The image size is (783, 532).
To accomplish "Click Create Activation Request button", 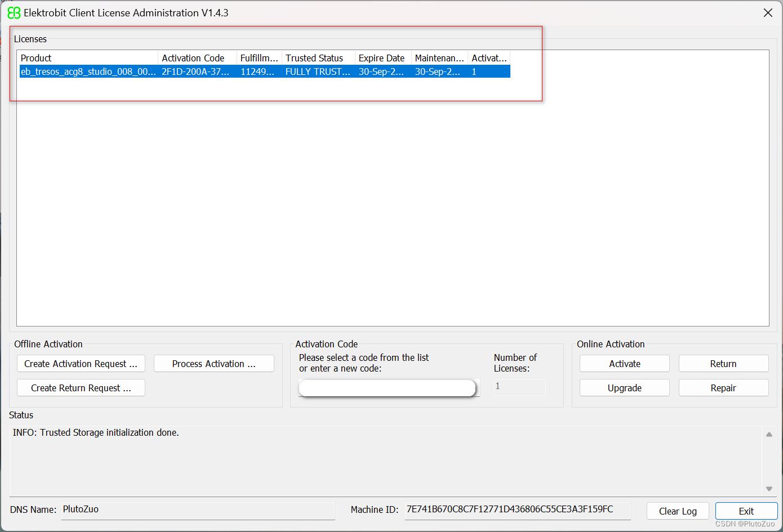I will [81, 364].
